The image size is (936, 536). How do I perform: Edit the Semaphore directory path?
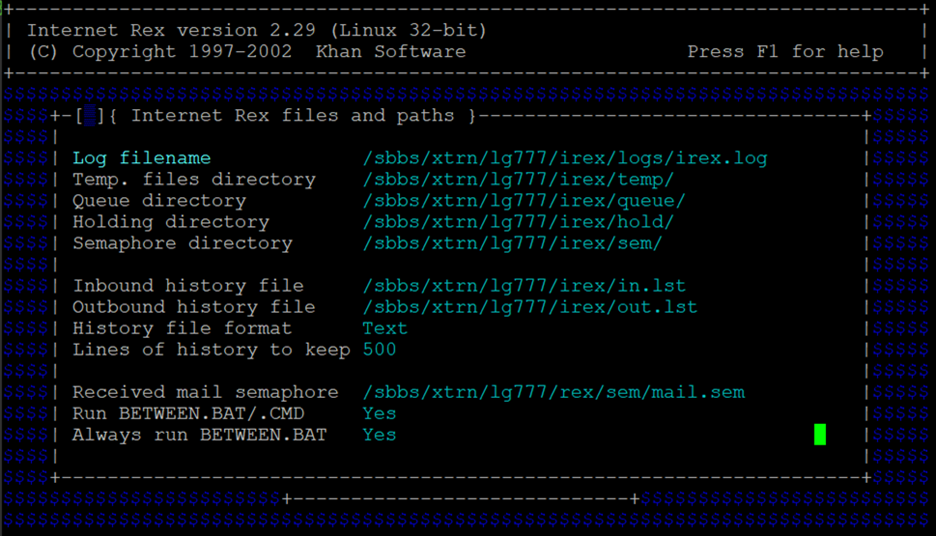512,244
